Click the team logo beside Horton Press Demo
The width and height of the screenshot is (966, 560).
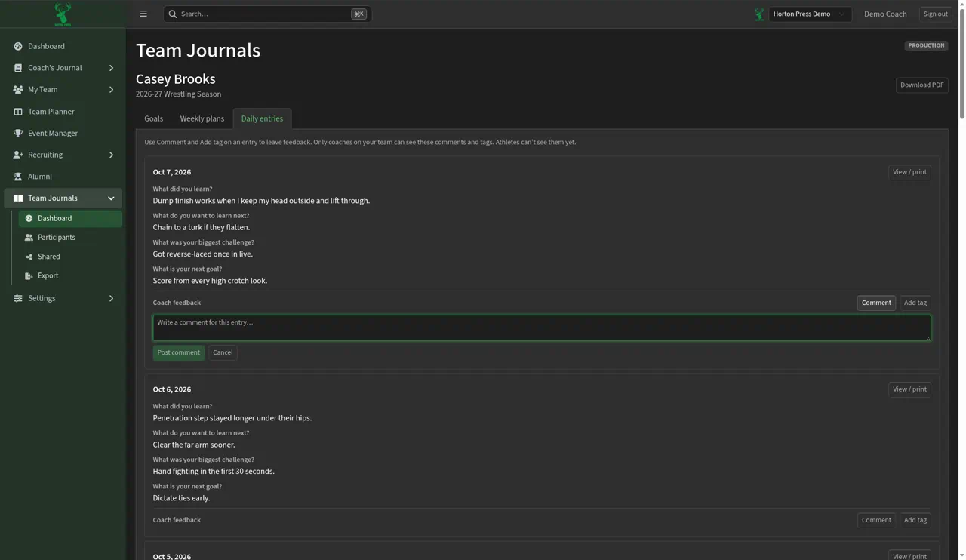759,14
